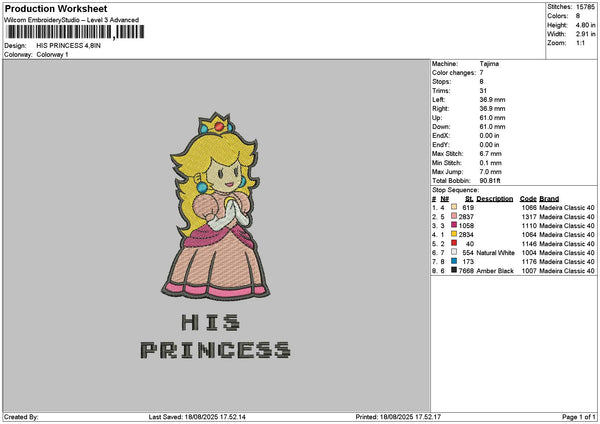Click the Max Jump value 7.0 mm

click(x=490, y=172)
